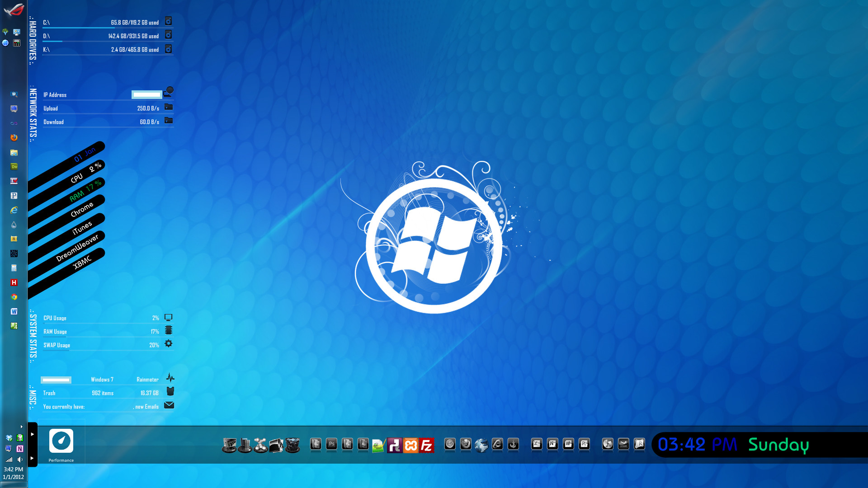
Task: Click the mail envelope icon in Misc
Action: [x=169, y=405]
